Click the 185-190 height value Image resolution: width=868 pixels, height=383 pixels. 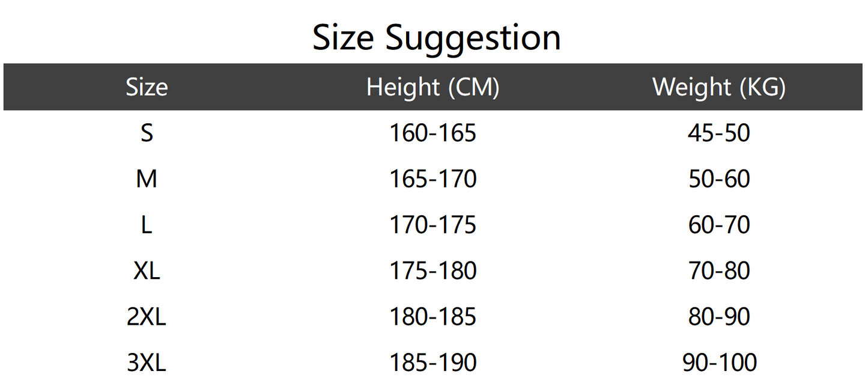point(432,363)
